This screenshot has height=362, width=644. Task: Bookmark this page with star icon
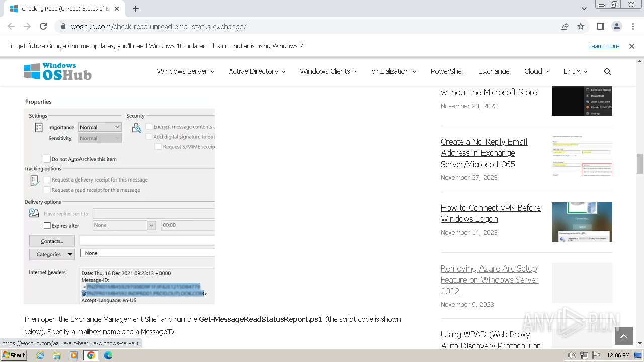pyautogui.click(x=581, y=26)
